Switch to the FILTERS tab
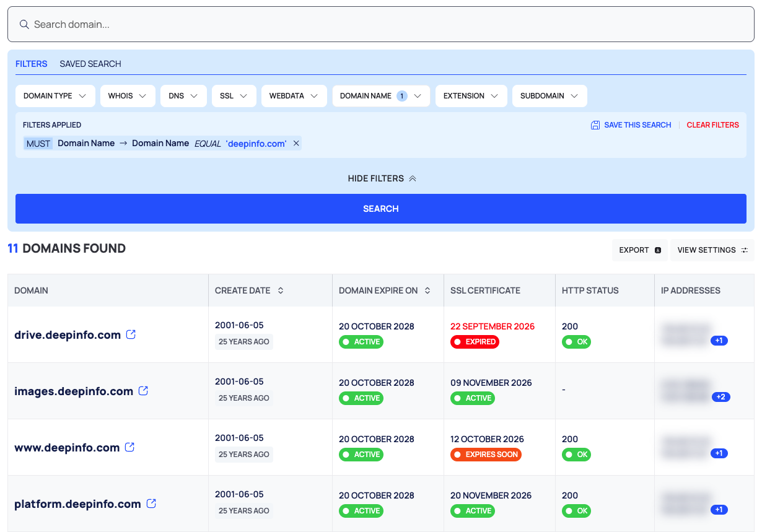 pos(32,64)
